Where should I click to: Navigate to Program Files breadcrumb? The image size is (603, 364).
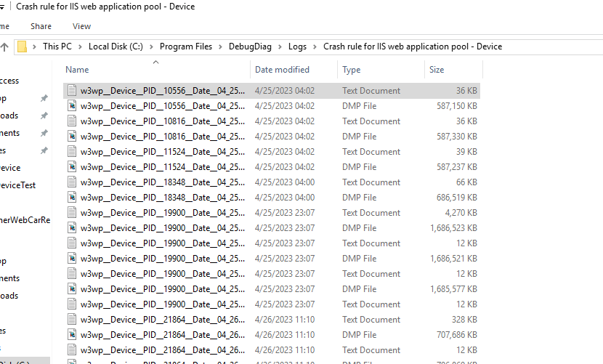click(x=186, y=46)
